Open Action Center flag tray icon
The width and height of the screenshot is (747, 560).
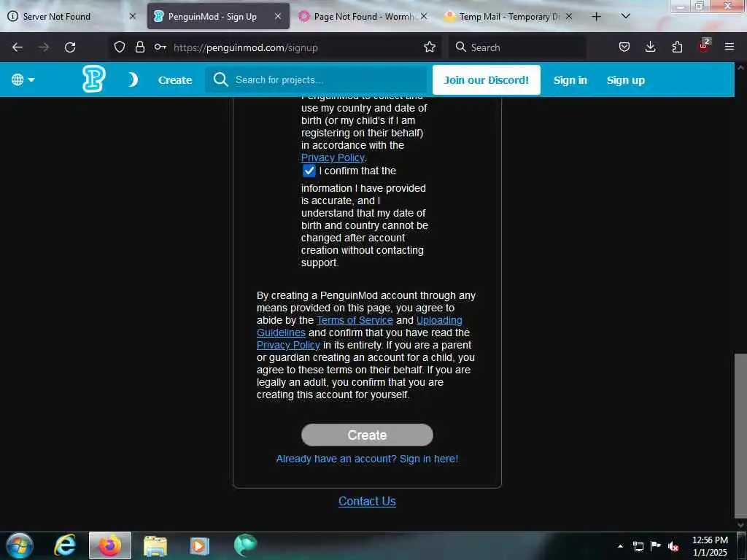[656, 546]
